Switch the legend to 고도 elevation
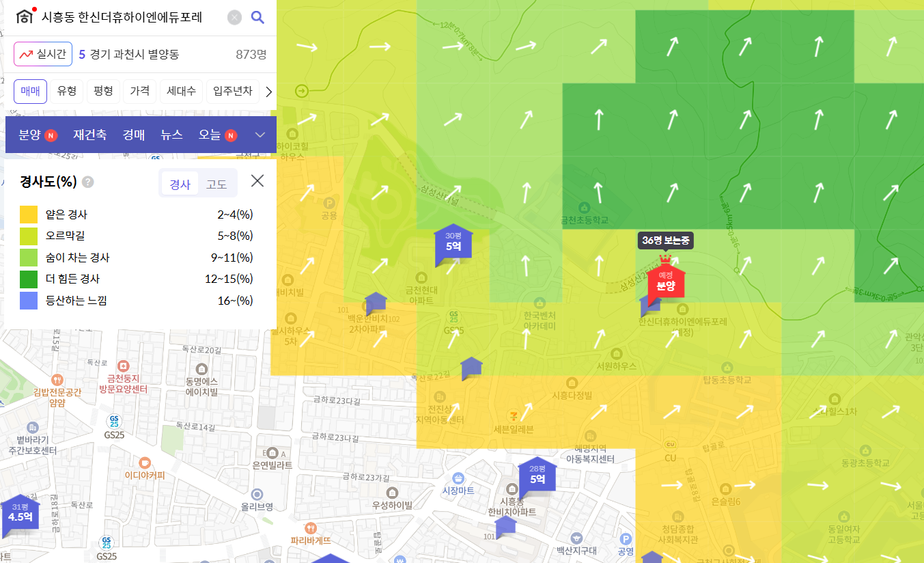This screenshot has height=563, width=924. click(x=216, y=183)
